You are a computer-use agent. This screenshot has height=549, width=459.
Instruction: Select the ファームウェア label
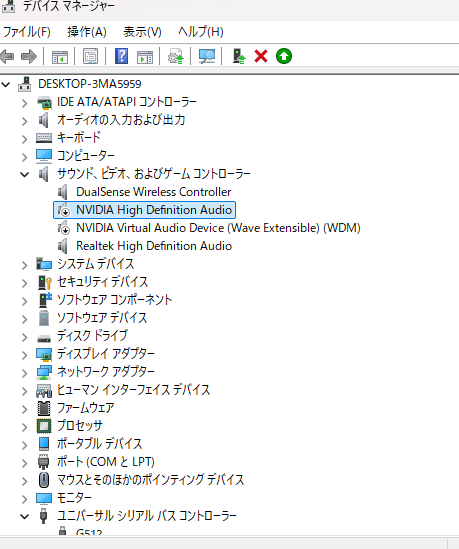(85, 408)
